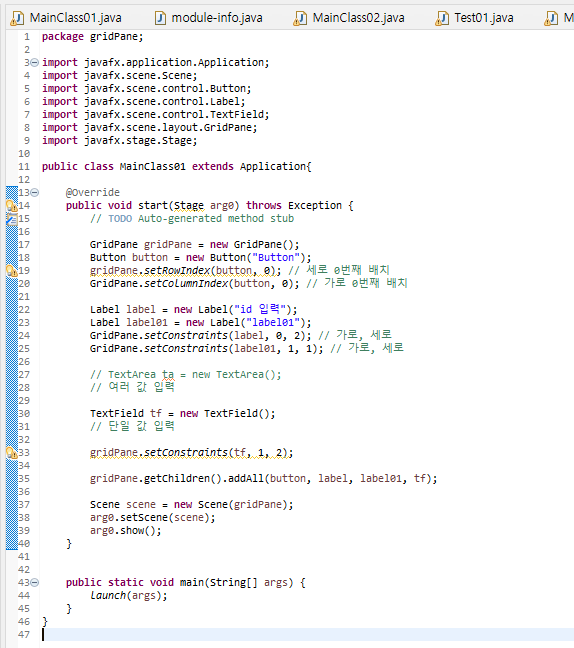Click the Java file icon on MainClass02.java tab
This screenshot has width=574, height=648.
[x=300, y=18]
